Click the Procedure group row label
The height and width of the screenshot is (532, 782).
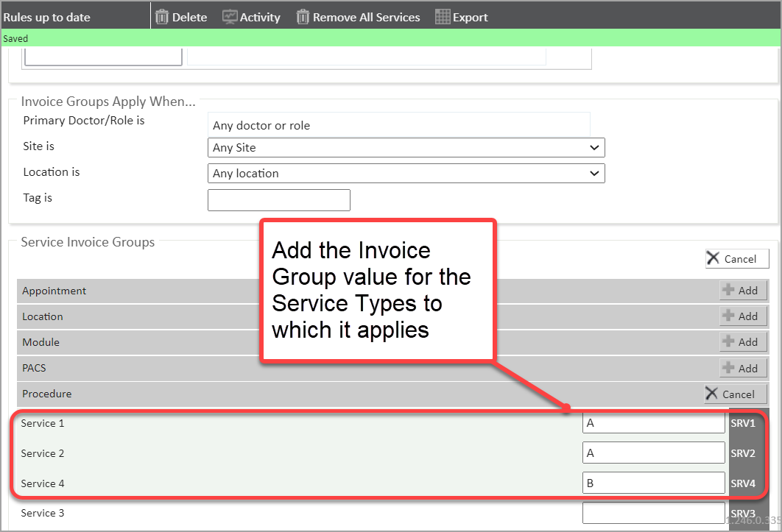(x=47, y=394)
